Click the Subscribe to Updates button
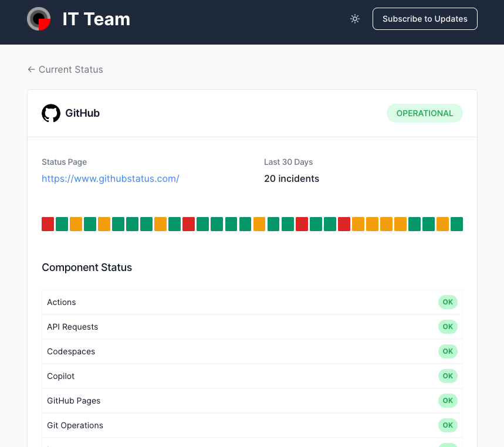Screen dimensions: 504x447 [x=425, y=19]
